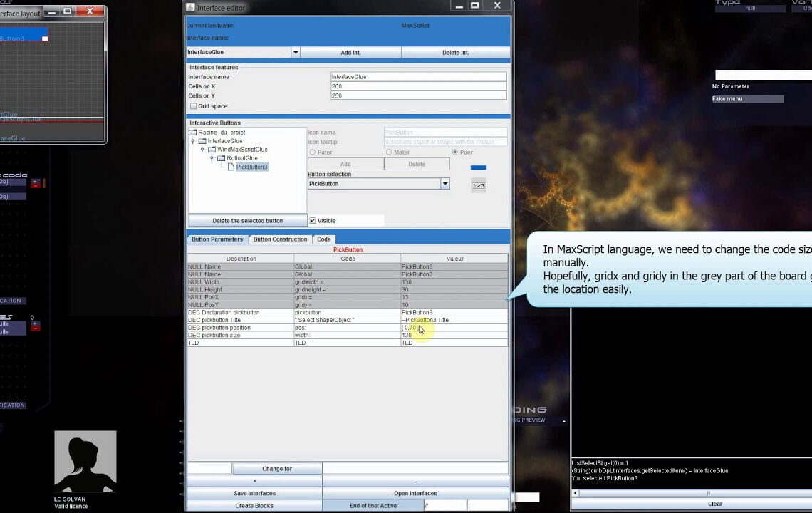Select the Puer radio button
812x513 pixels.
click(x=455, y=152)
